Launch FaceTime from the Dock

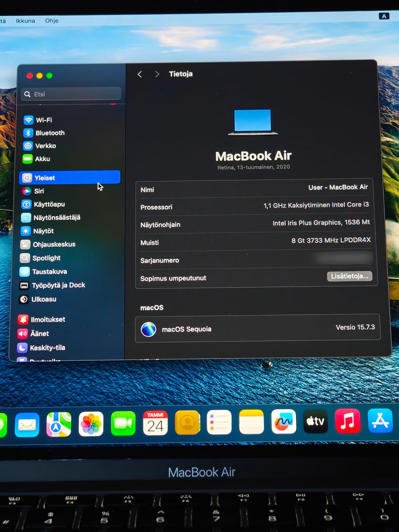tap(123, 424)
